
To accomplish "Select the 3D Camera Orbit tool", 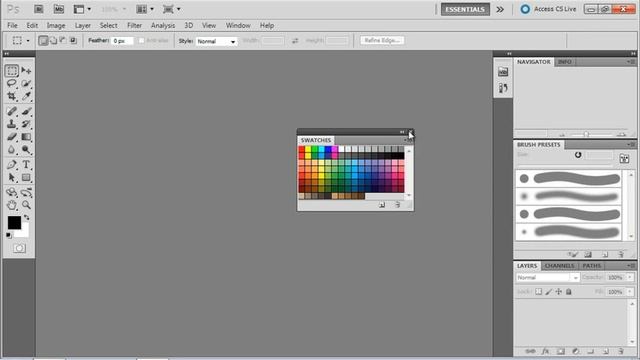I will 26,192.
